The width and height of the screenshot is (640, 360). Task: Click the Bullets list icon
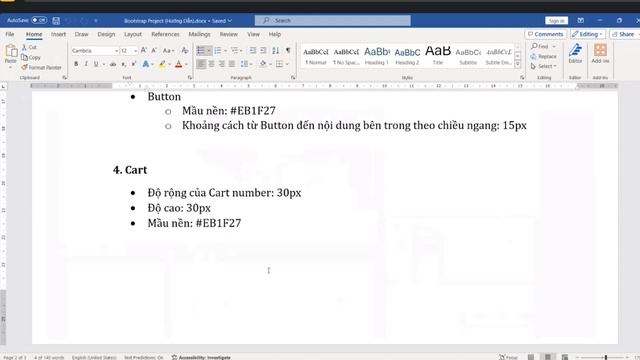coord(200,50)
